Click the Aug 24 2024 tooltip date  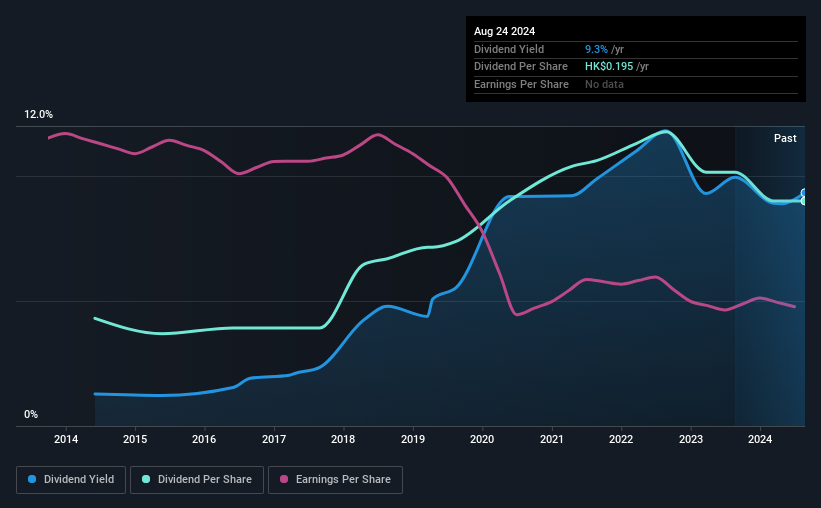pyautogui.click(x=504, y=31)
